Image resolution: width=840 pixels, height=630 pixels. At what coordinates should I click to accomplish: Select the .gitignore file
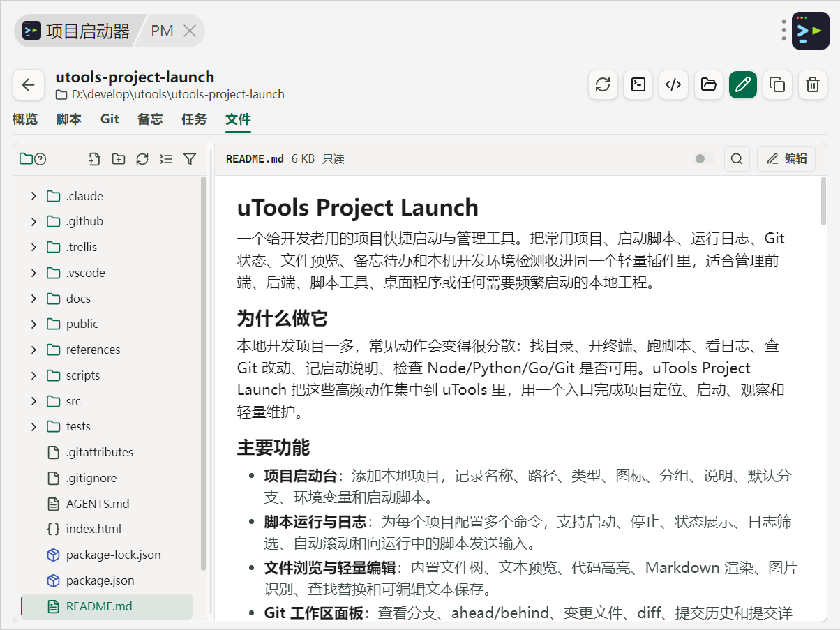tap(107, 478)
